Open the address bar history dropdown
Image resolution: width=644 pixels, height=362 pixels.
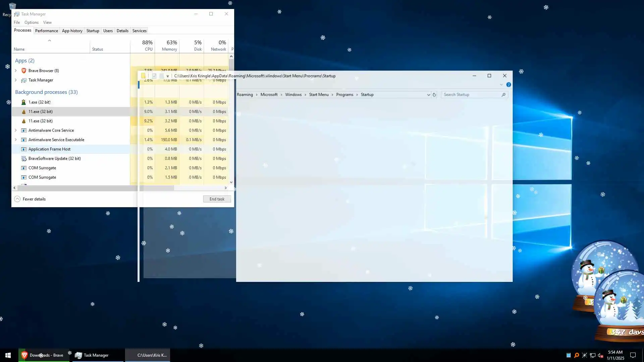tap(428, 95)
